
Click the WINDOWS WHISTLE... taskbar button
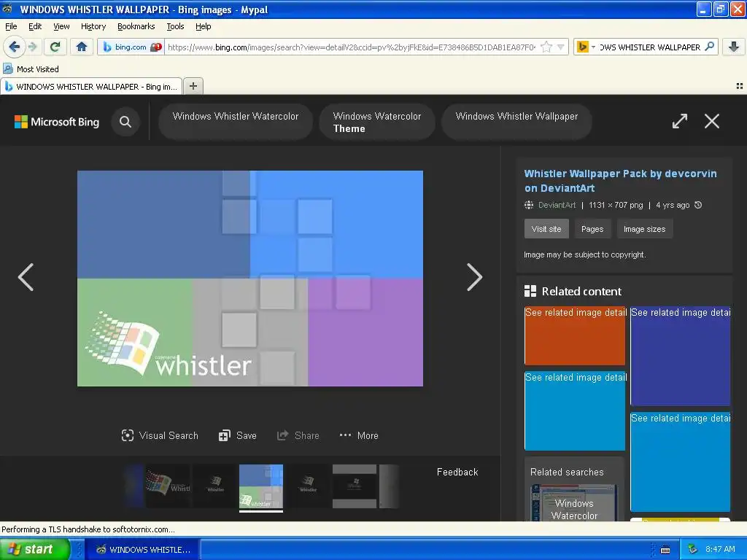(143, 550)
